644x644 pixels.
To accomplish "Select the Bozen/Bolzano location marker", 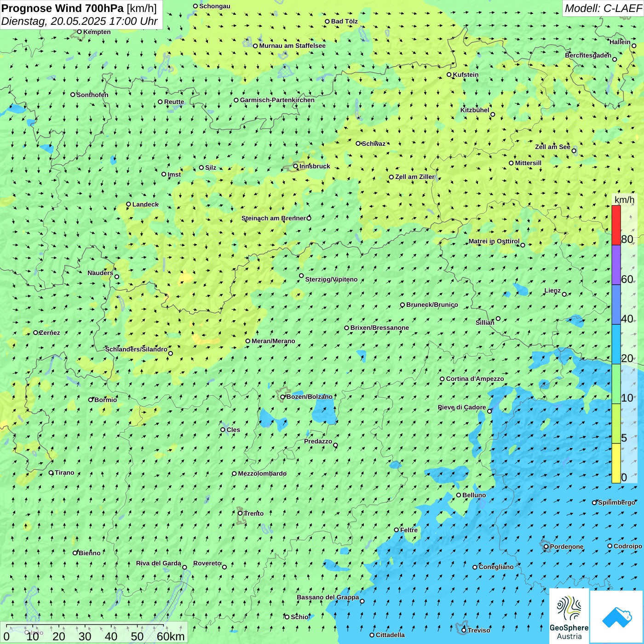I will pos(283,397).
